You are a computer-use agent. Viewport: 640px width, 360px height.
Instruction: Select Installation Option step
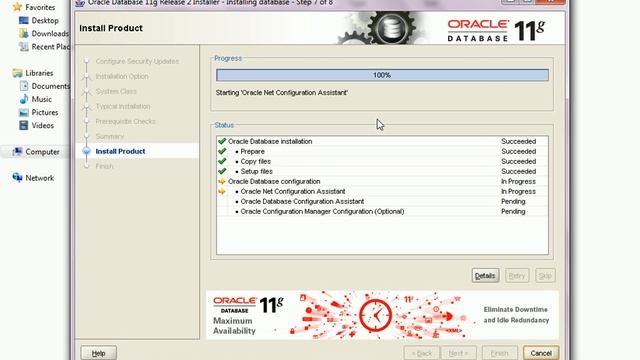point(122,76)
